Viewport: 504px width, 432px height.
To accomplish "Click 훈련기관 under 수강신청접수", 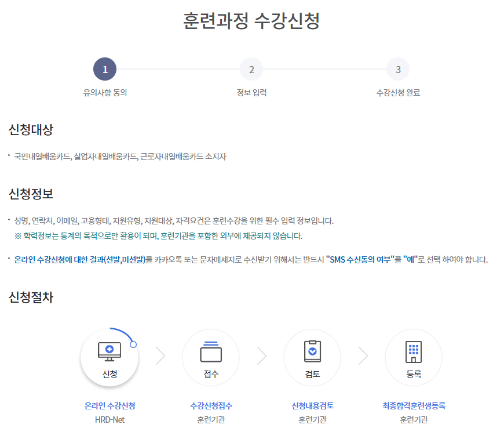I will click(211, 420).
